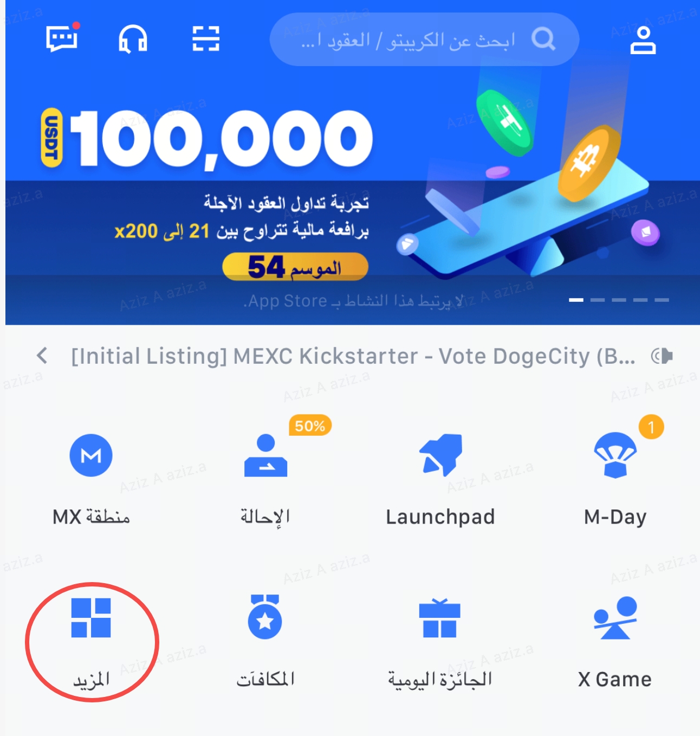Viewport: 700px width, 736px height.
Task: Open customer support headset icon
Action: coord(133,39)
